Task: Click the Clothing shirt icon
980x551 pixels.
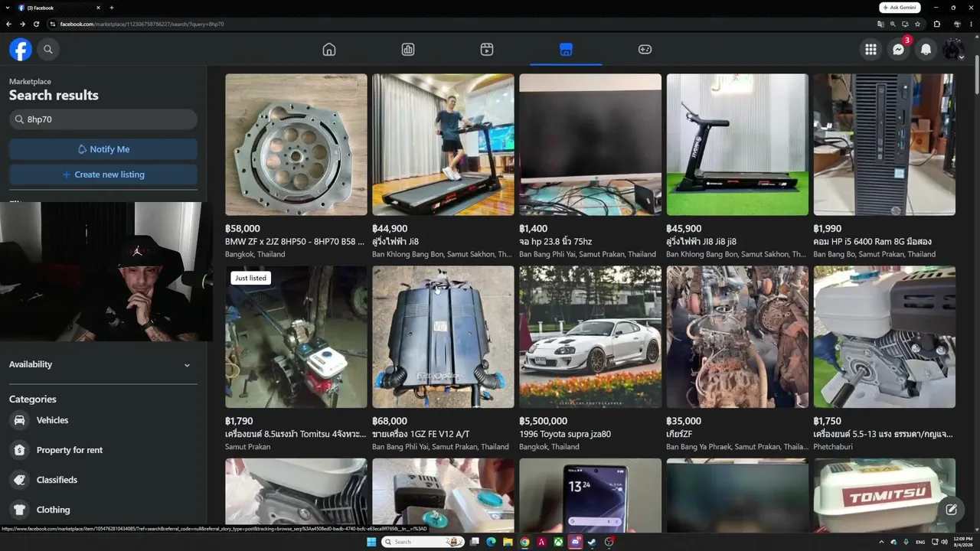Action: pyautogui.click(x=20, y=510)
